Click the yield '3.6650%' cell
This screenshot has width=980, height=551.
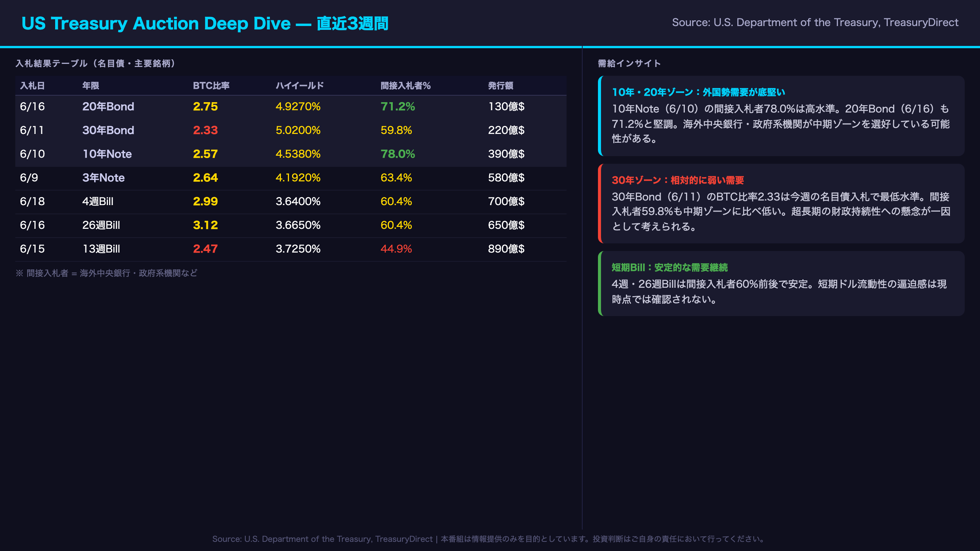298,225
